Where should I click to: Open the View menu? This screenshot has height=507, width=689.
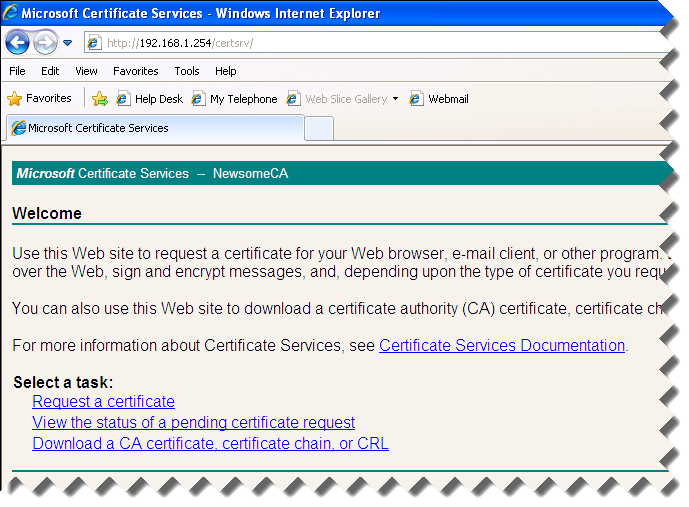(x=86, y=71)
